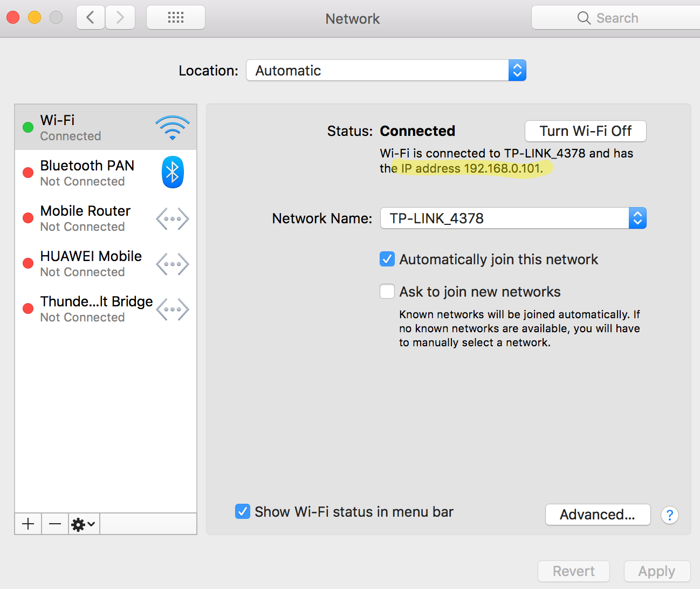Click the red Mobile Router status dot
This screenshot has height=589, width=700.
click(x=28, y=218)
